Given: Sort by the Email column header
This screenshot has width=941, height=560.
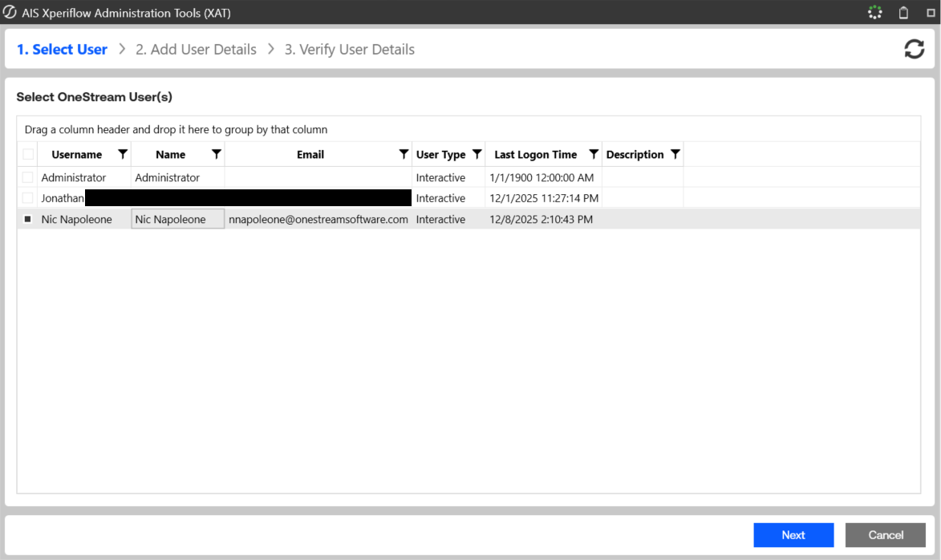Looking at the screenshot, I should 310,154.
